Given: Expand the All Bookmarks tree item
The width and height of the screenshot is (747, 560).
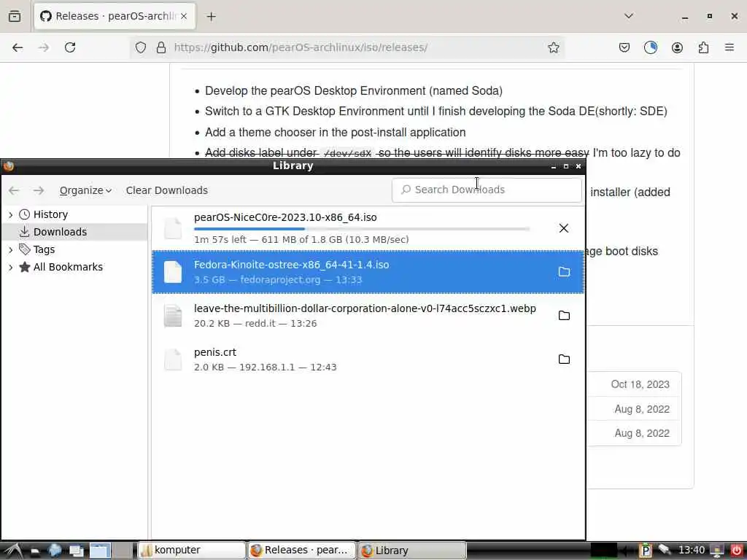Looking at the screenshot, I should [x=10, y=267].
